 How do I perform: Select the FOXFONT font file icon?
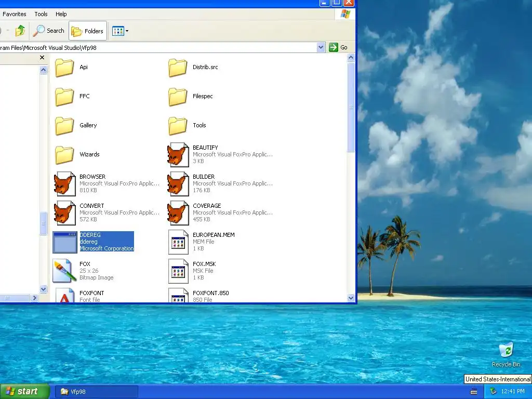click(64, 295)
